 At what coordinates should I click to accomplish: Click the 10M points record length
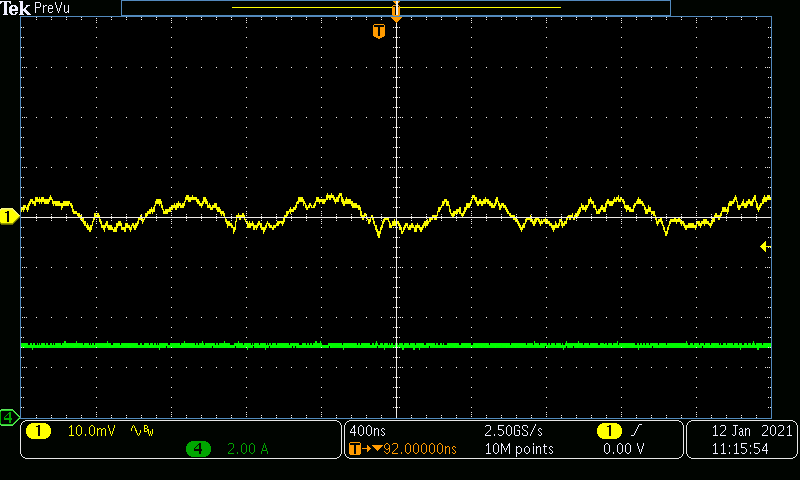518,449
